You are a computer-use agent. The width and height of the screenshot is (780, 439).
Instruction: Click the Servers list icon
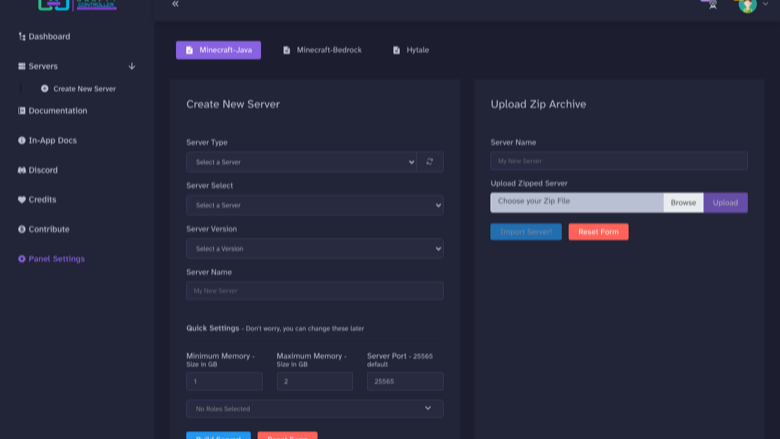point(22,66)
